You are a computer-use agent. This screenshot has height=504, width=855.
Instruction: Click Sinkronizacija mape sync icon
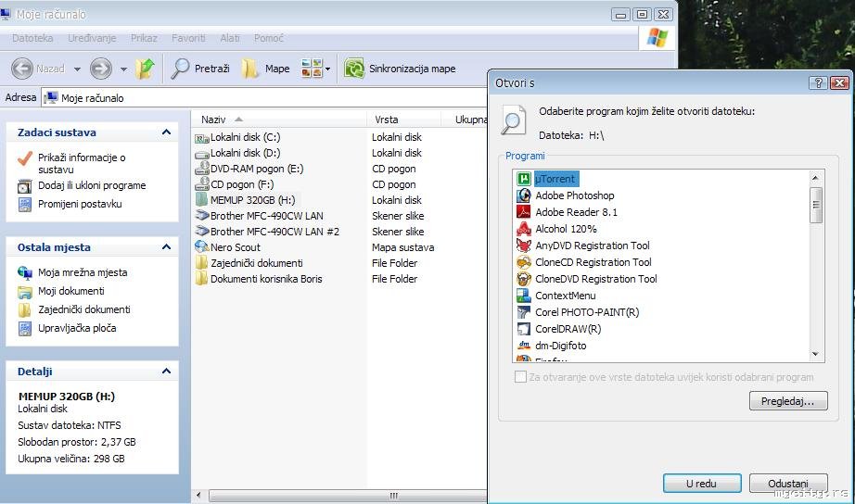(x=353, y=69)
